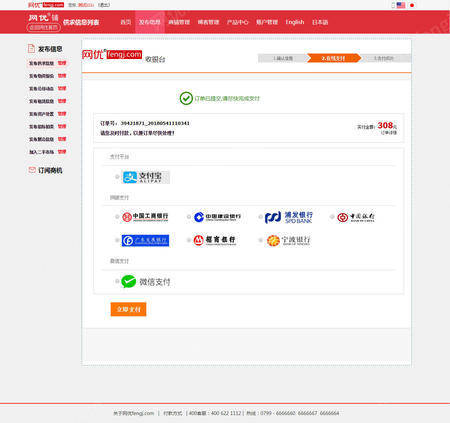This screenshot has height=423, width=450.
Task: Click the white 网优 logo in the red header
Action: coord(43,17)
